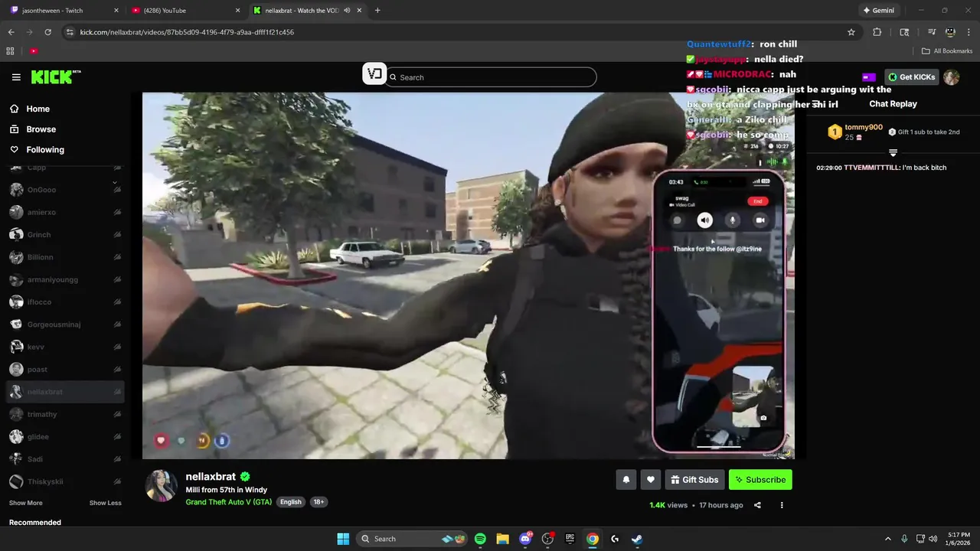The height and width of the screenshot is (551, 980).
Task: Open nellaxbrat streamer avatar
Action: coord(162,486)
